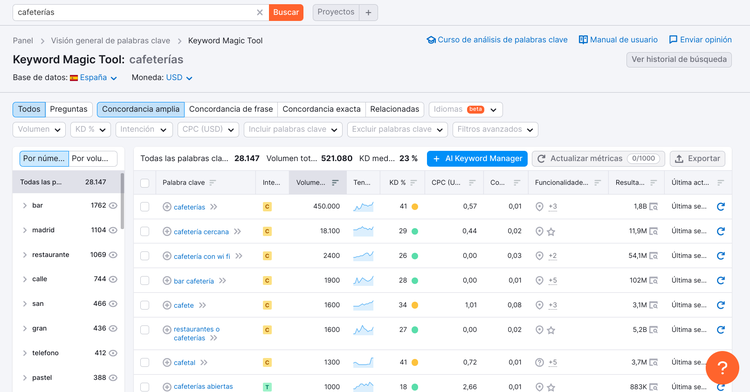Click Actualizar métricas button

click(x=598, y=159)
